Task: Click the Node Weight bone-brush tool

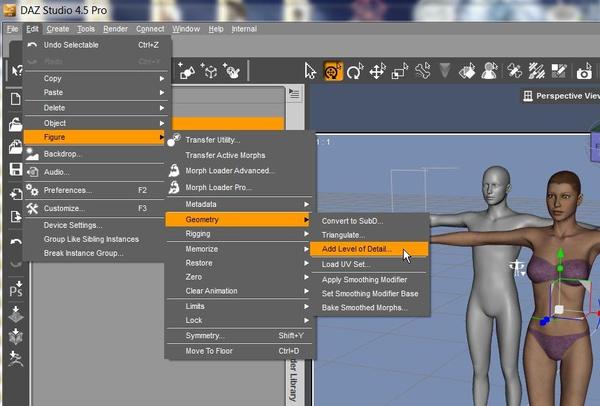Action: [x=514, y=71]
